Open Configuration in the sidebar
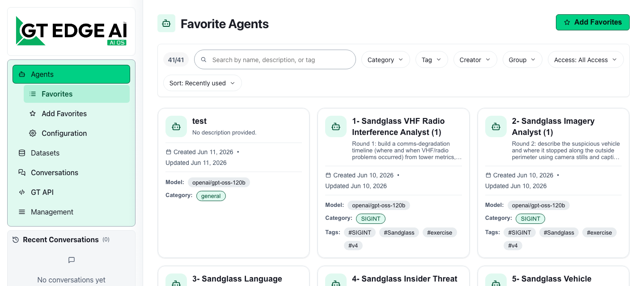644x286 pixels. 76,133
